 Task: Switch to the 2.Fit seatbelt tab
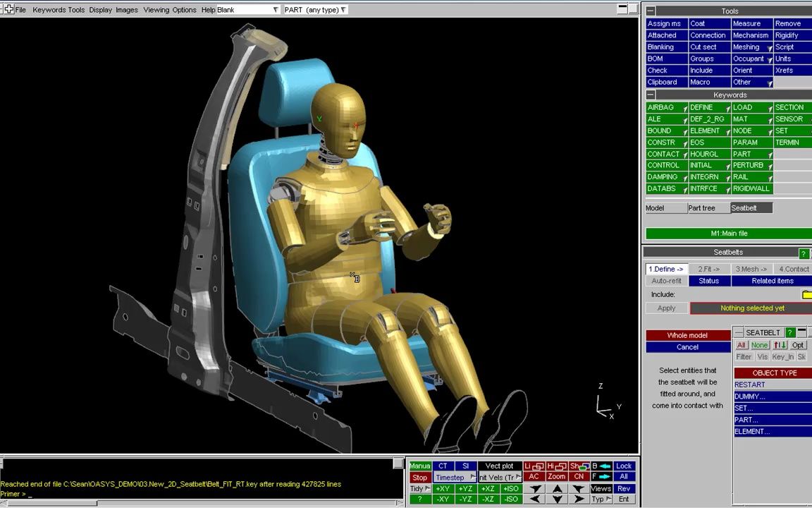coord(709,269)
